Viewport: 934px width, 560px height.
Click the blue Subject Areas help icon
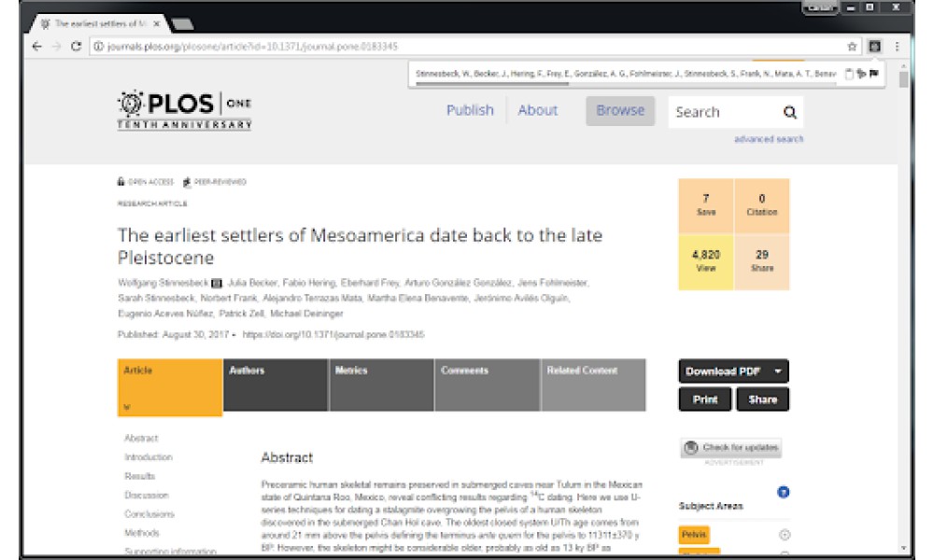coord(784,492)
